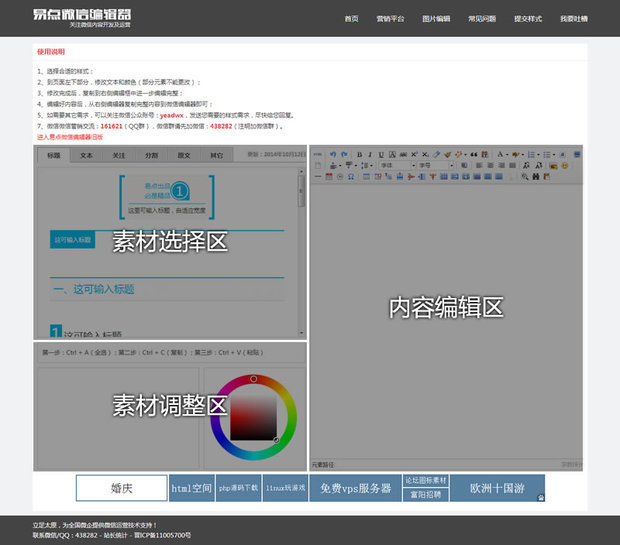This screenshot has height=545, width=620.
Task: Open the 字体 font family dropdown
Action: (x=397, y=165)
